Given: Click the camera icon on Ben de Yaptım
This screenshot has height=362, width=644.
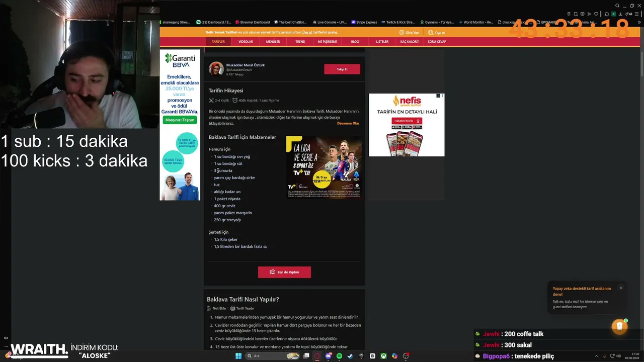Looking at the screenshot, I should 272,272.
